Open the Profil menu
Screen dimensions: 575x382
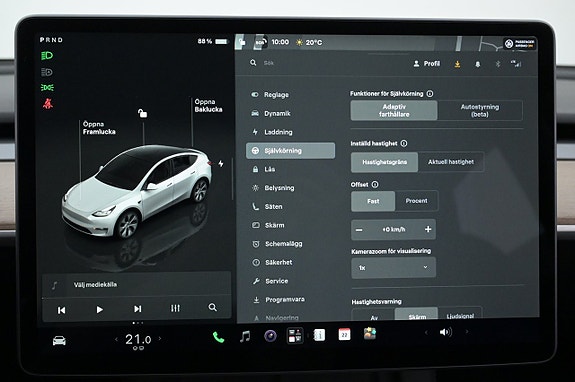point(426,64)
